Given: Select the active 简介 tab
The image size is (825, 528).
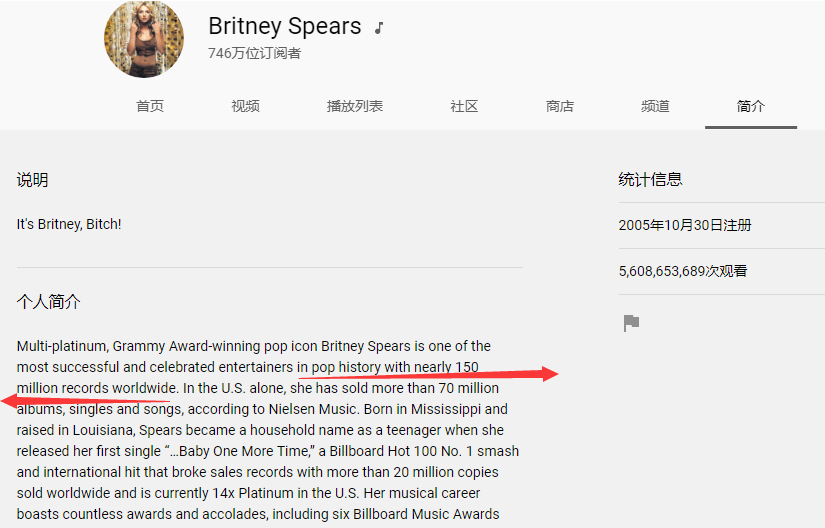Looking at the screenshot, I should tap(751, 106).
